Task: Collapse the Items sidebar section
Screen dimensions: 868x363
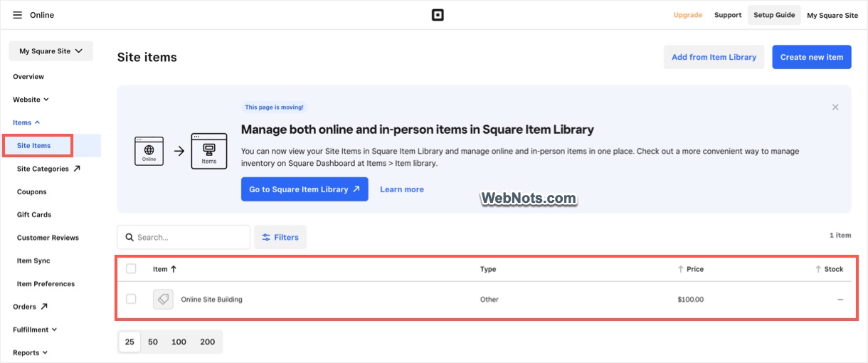Action: [26, 122]
